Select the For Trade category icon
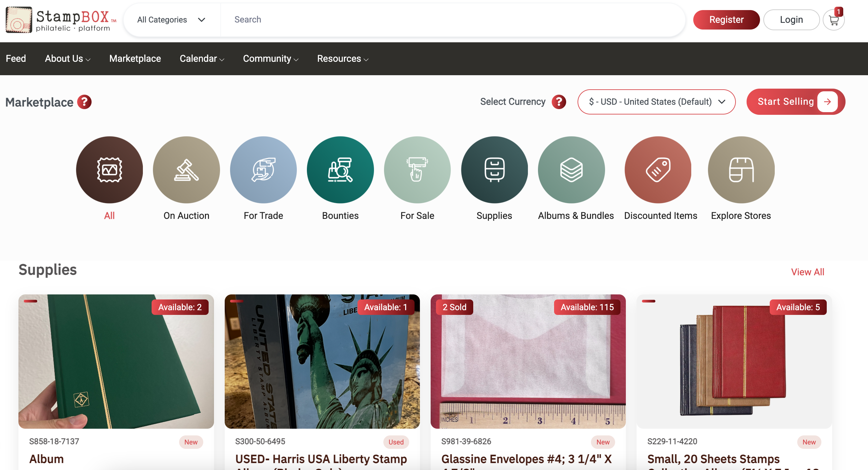This screenshot has width=868, height=470. click(263, 170)
